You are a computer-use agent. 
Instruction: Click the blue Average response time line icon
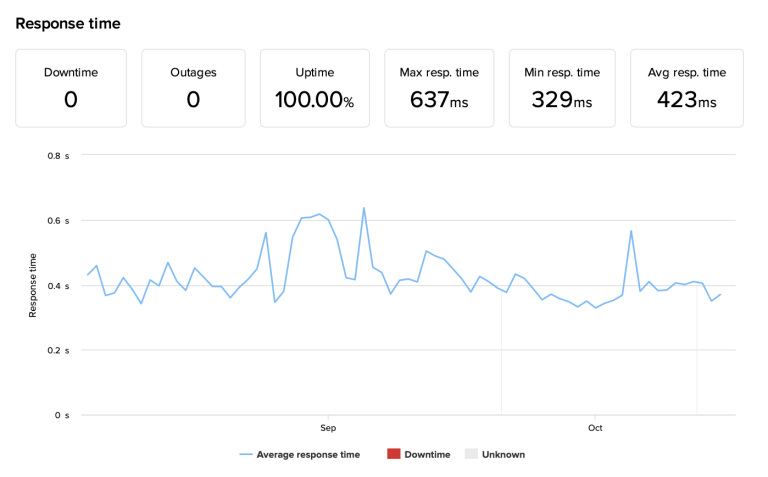[x=246, y=455]
